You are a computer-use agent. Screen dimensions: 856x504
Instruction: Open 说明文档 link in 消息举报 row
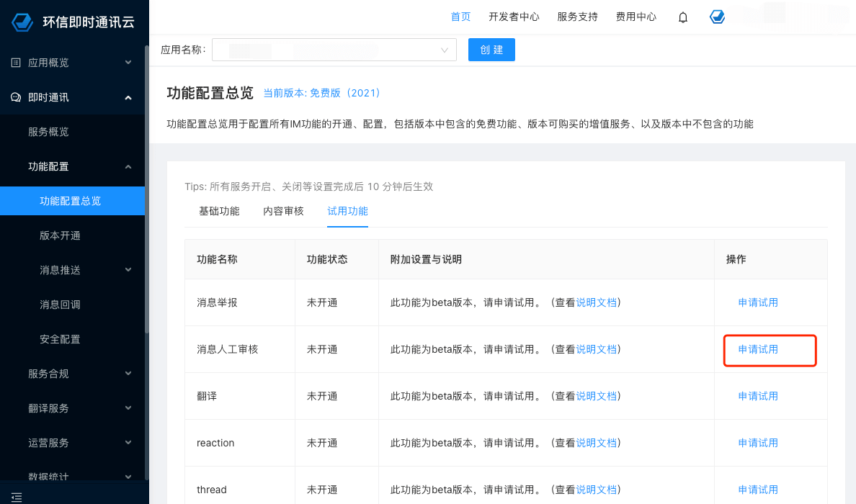[596, 302]
